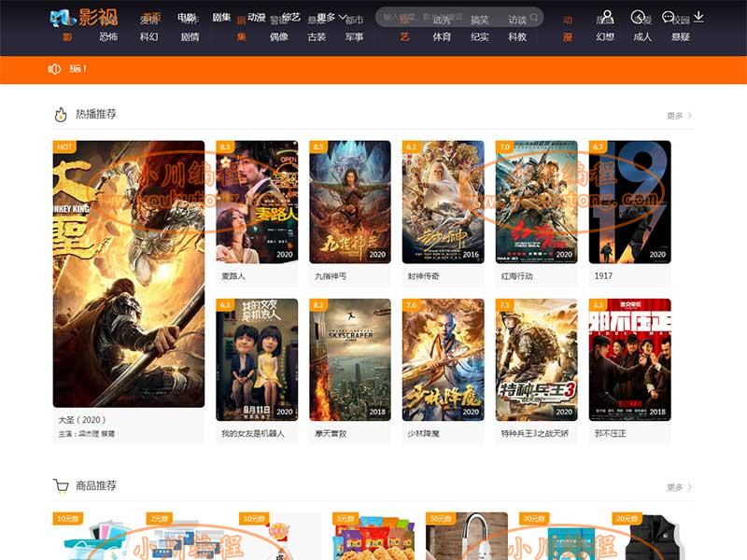Click the search magnifier icon

click(534, 17)
